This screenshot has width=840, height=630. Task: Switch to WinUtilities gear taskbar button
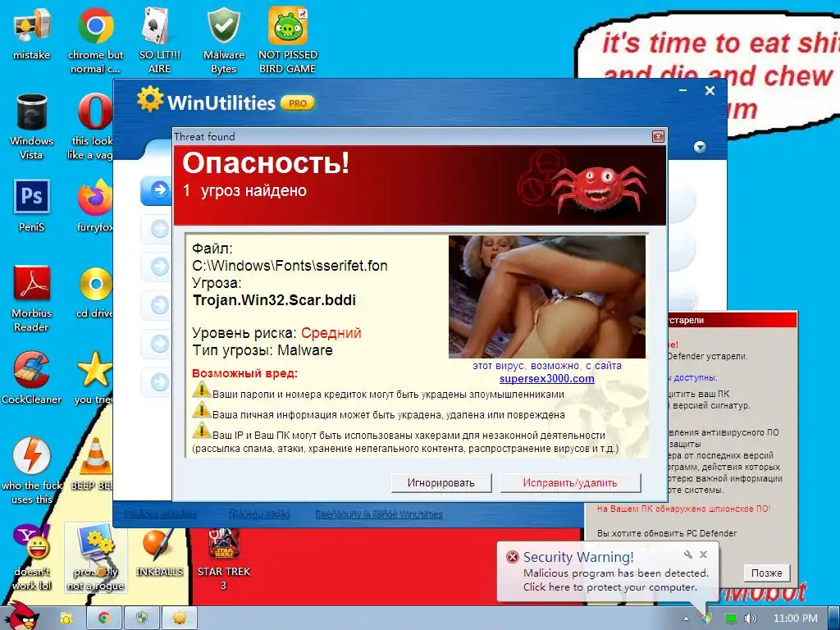180,619
